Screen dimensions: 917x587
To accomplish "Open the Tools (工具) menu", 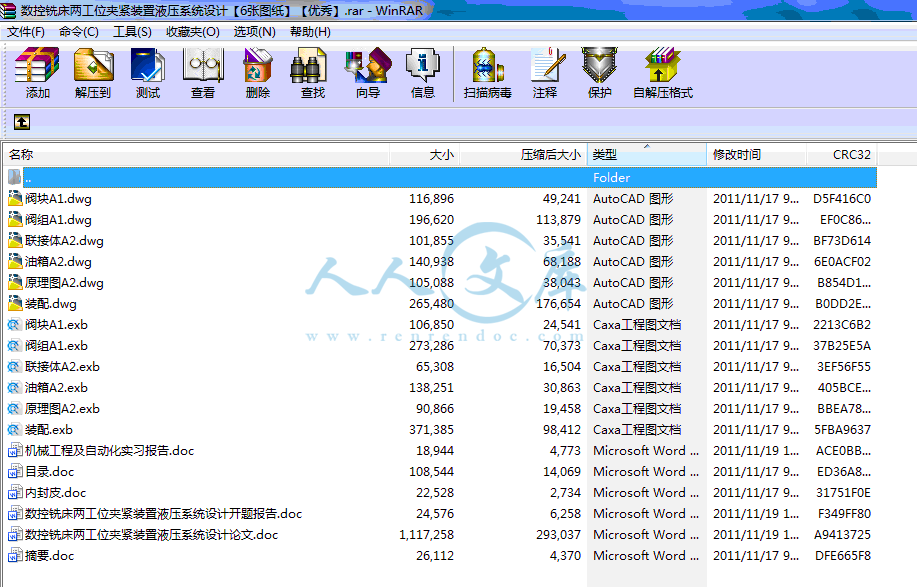I will 132,32.
